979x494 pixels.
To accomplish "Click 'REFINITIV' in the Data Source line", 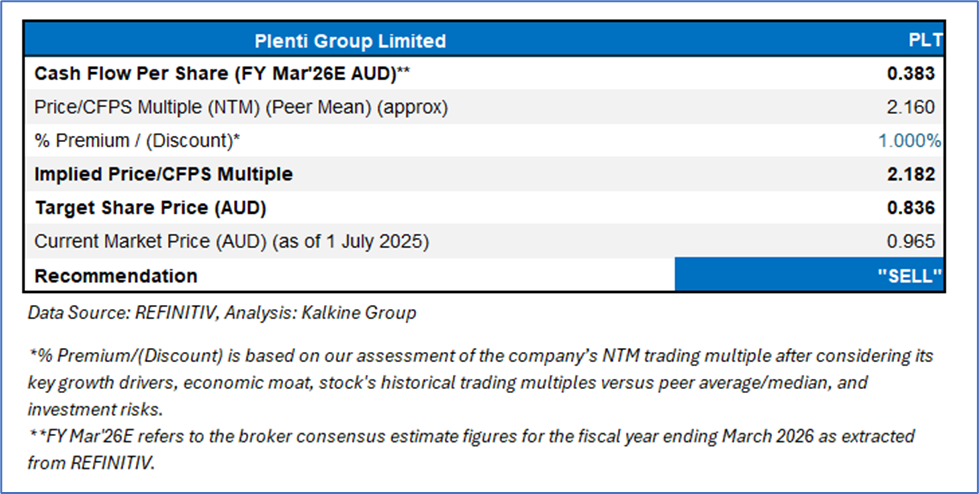I will [167, 313].
